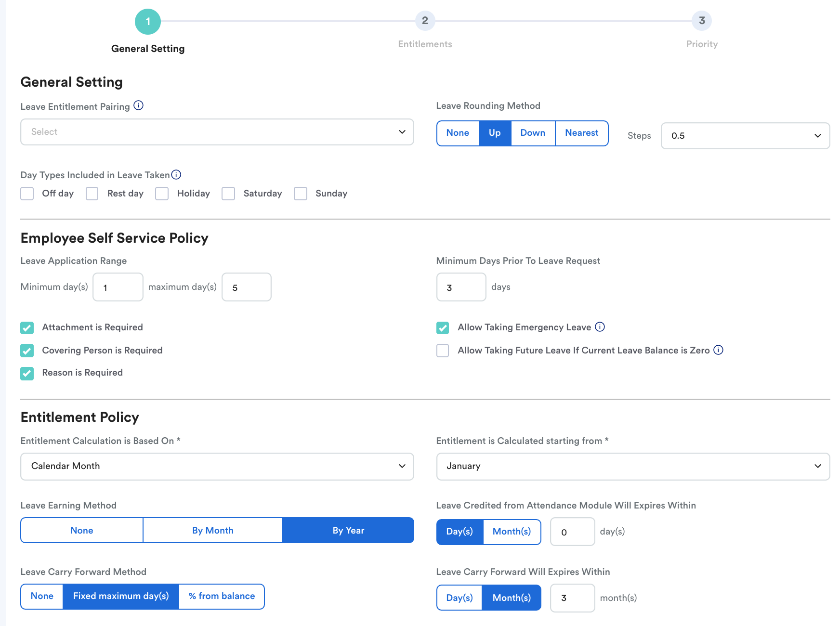Click info icon next to Day Types Included
Image resolution: width=840 pixels, height=626 pixels.
click(x=176, y=175)
